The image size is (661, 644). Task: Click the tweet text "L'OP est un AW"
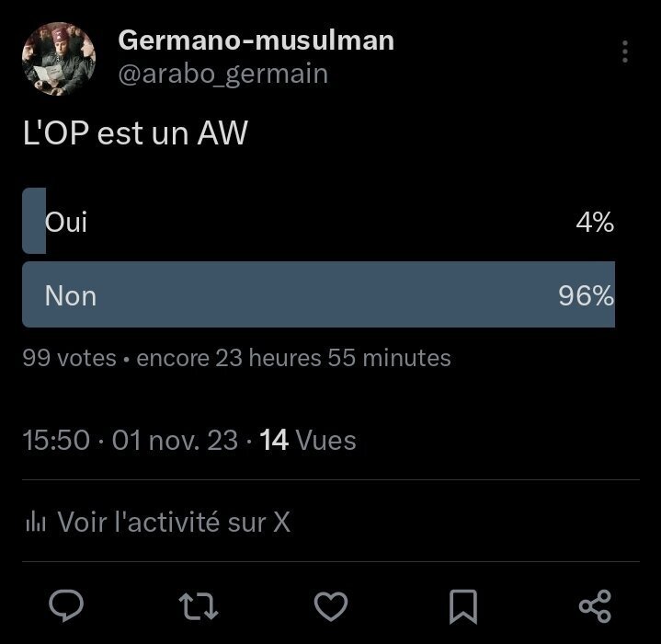click(135, 134)
